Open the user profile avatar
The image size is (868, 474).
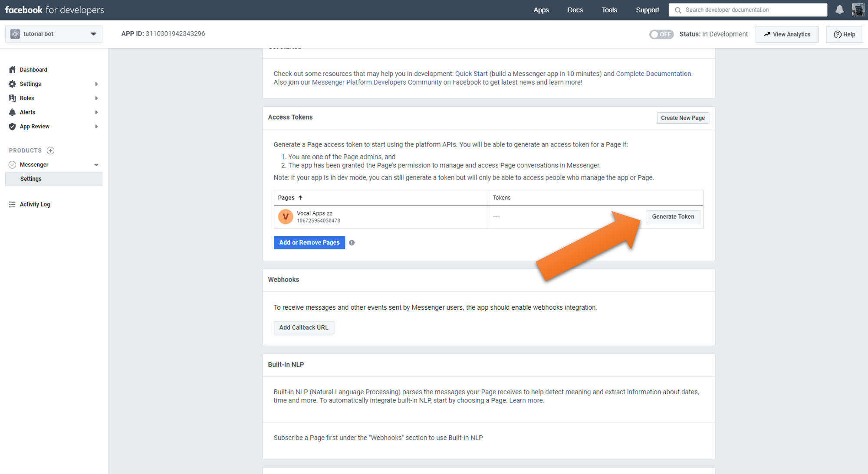[858, 10]
